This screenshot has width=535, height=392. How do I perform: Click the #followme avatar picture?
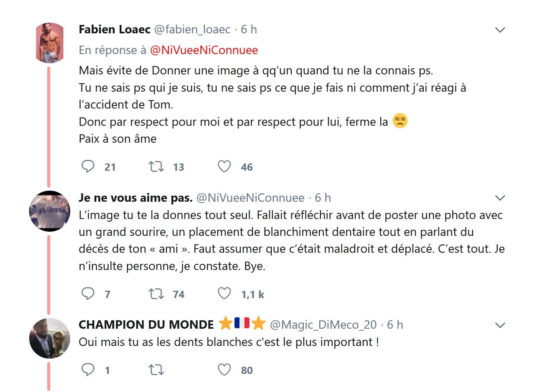tap(50, 211)
